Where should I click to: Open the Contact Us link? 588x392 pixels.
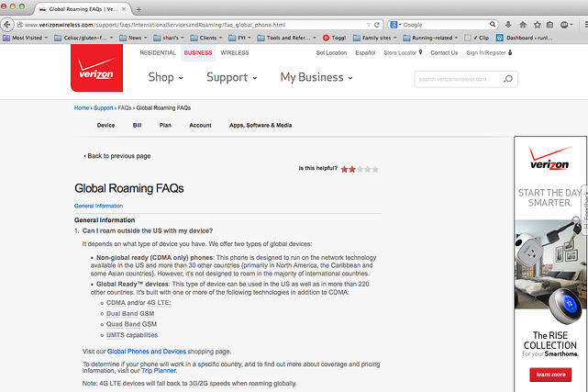[x=444, y=53]
